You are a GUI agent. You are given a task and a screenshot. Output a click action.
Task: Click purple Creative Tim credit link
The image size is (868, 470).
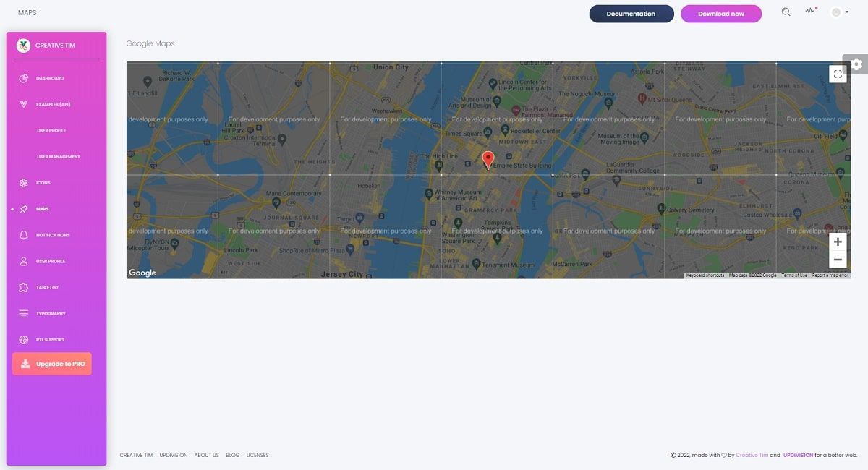(x=751, y=456)
